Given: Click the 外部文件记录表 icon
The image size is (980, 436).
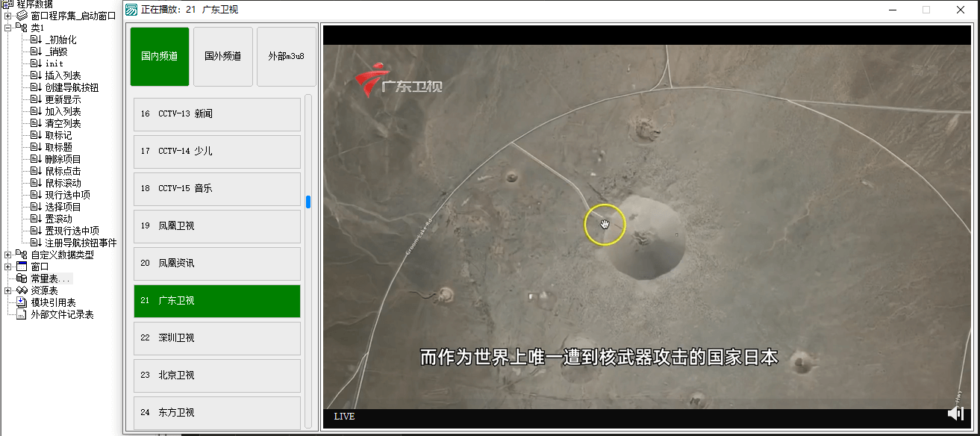Looking at the screenshot, I should click(22, 314).
